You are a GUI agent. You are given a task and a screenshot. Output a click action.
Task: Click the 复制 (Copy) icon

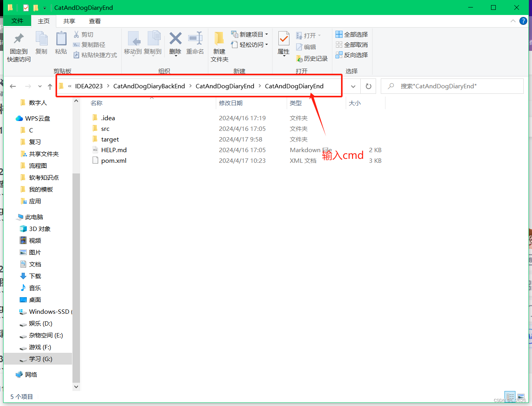pyautogui.click(x=41, y=43)
